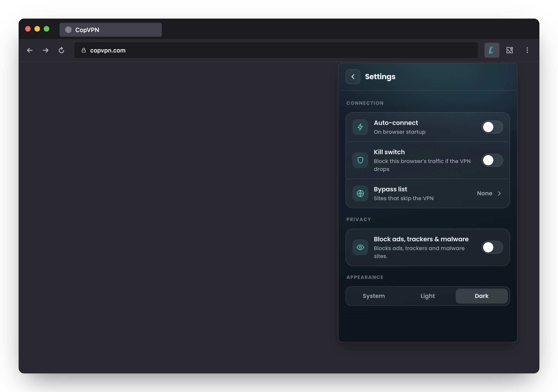
Task: Click the 'On browser startup' subtitle
Action: point(399,132)
